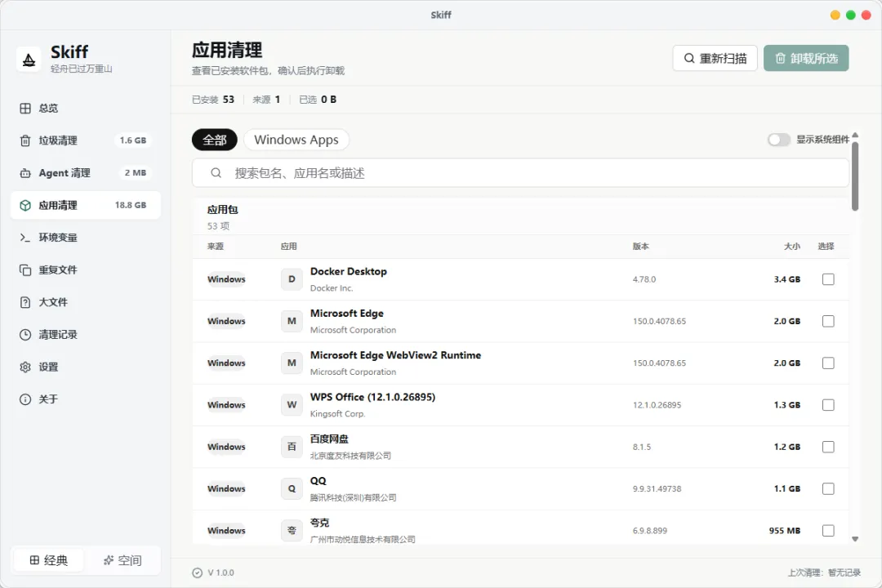The height and width of the screenshot is (588, 882).
Task: Check the QQ row checkbox
Action: (828, 488)
